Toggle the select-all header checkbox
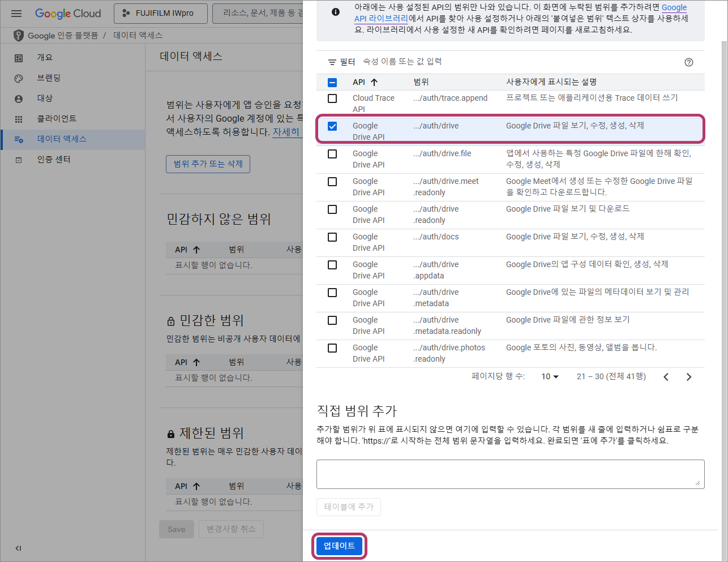Viewport: 728px width, 562px height. tap(332, 83)
